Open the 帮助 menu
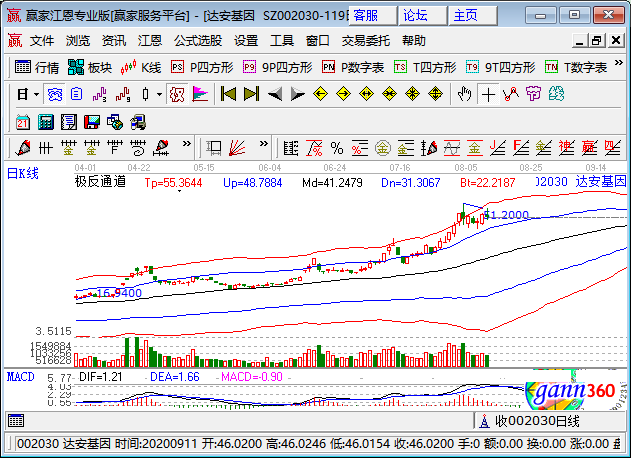The width and height of the screenshot is (631, 458). pos(414,41)
